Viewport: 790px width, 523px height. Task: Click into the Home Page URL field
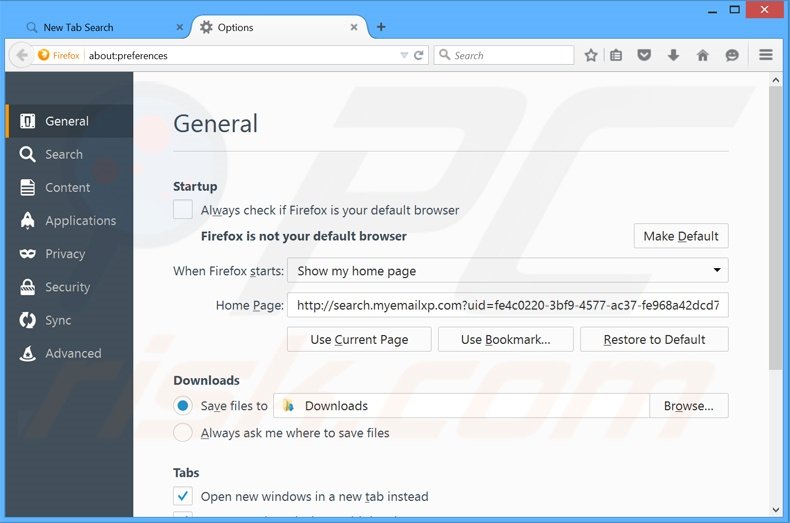[x=507, y=305]
